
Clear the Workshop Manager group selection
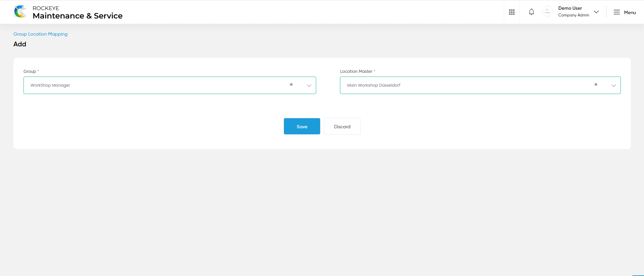291,85
